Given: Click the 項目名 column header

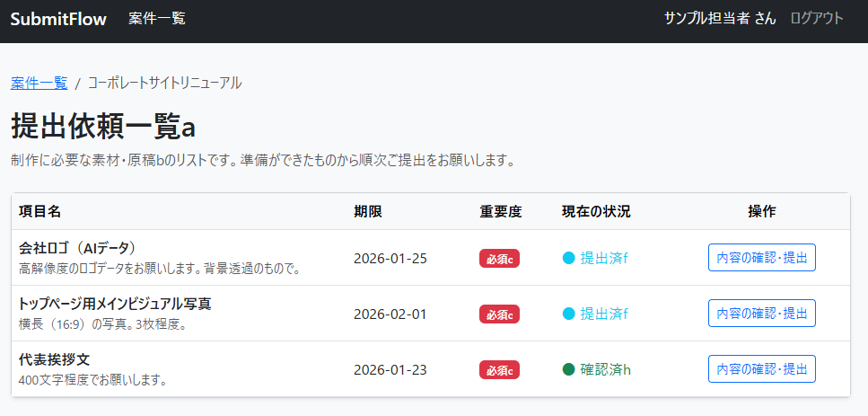Looking at the screenshot, I should (39, 212).
